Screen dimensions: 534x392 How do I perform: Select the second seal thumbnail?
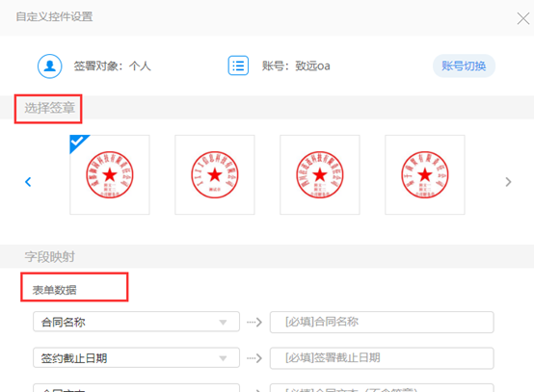point(215,174)
